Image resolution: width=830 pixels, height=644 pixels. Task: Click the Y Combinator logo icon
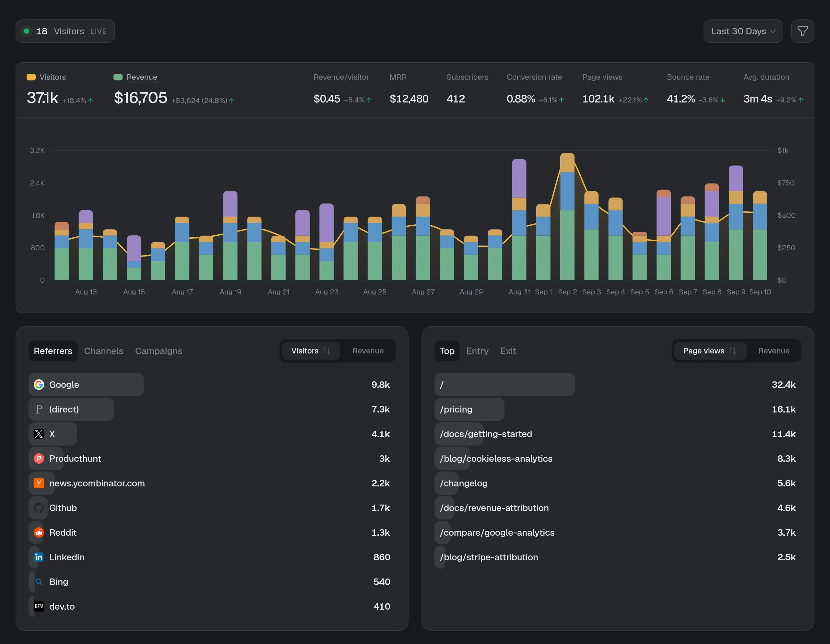coord(39,483)
